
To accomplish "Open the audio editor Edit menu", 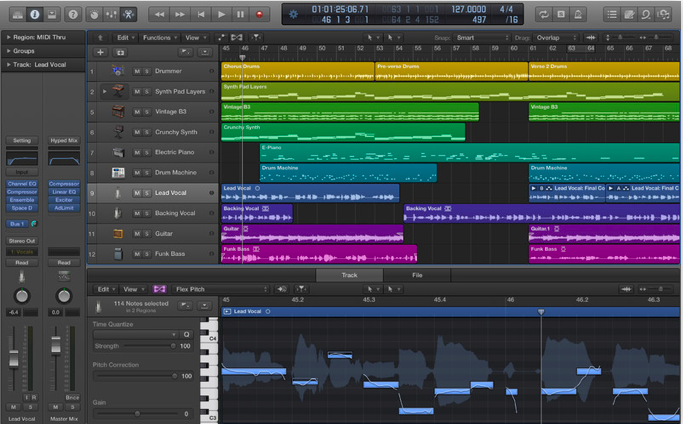I will tap(106, 289).
